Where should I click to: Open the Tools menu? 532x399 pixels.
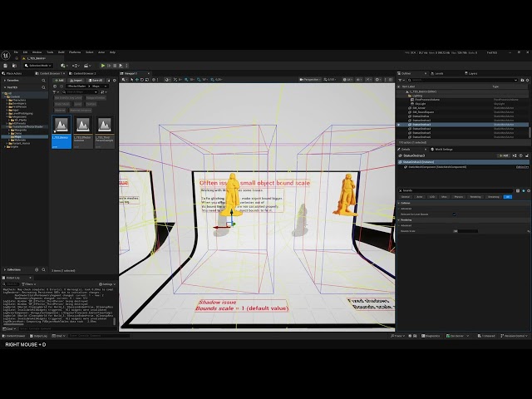pyautogui.click(x=50, y=52)
